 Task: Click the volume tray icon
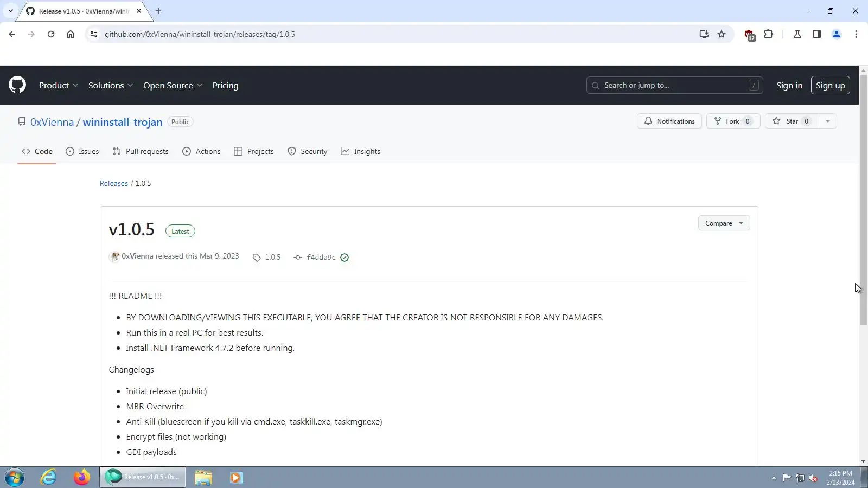(x=813, y=478)
